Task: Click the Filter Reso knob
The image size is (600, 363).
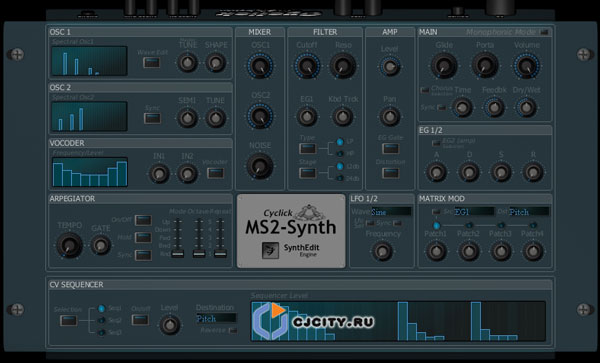Action: tap(343, 66)
